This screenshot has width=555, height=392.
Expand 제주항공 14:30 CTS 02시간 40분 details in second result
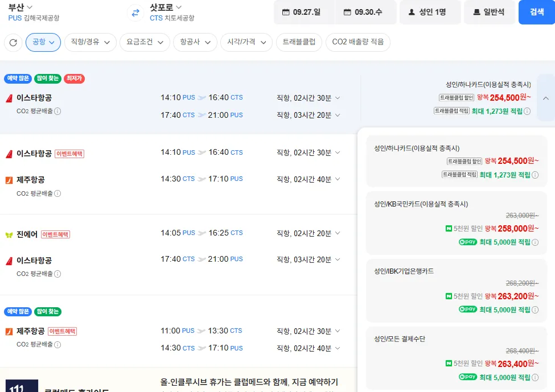coord(338,179)
